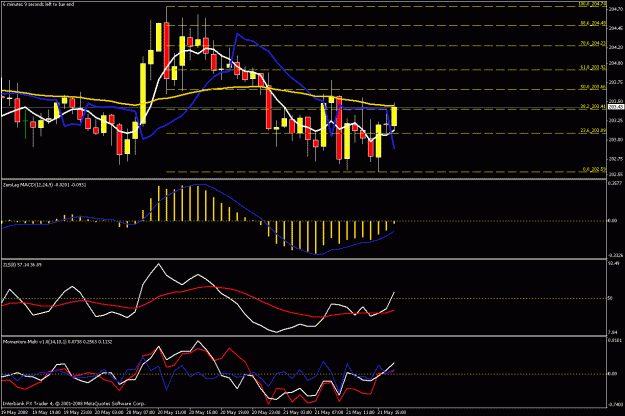
Task: Click the 100.0 Fibonacci level label
Action: point(592,4)
